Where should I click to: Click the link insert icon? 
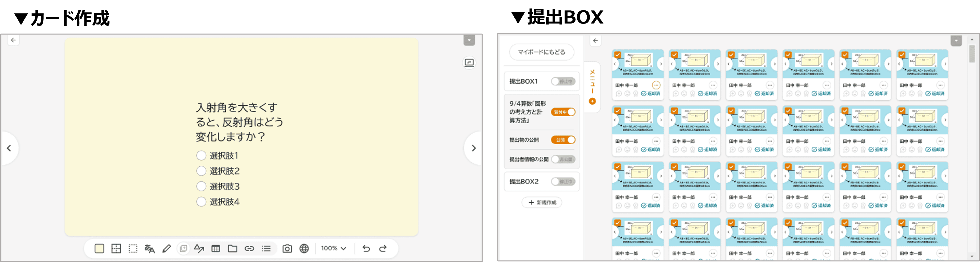249,249
